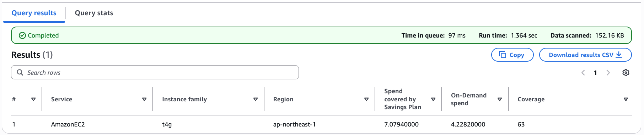Click the search magnifier icon
The image size is (644, 135).
click(20, 72)
